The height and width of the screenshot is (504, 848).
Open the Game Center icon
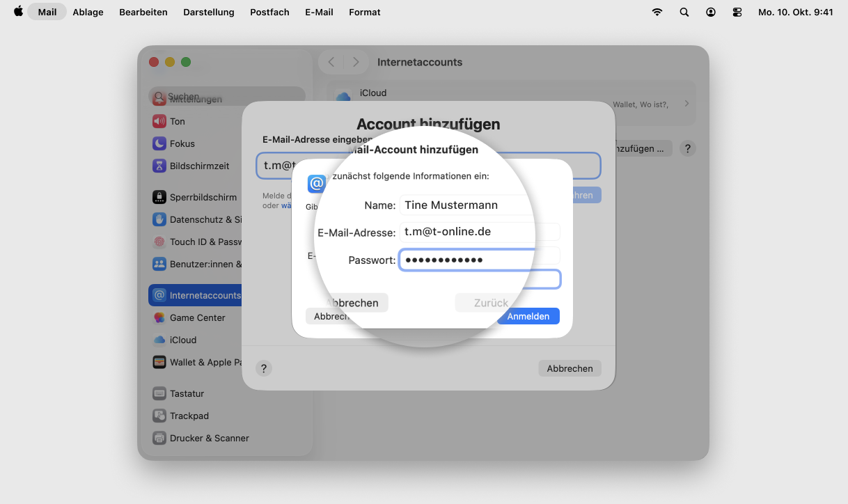(159, 317)
